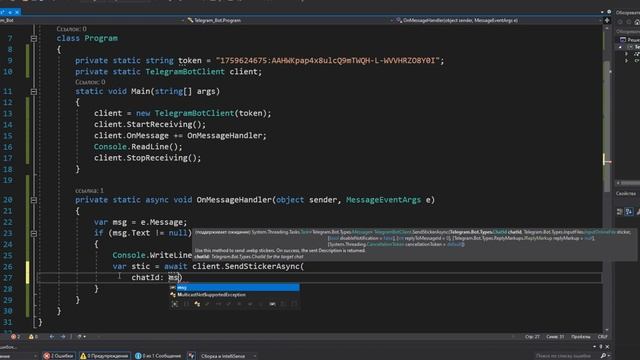The width and height of the screenshot is (640, 360).
Task: Click 'e.Message' on line 22
Action: [163, 222]
